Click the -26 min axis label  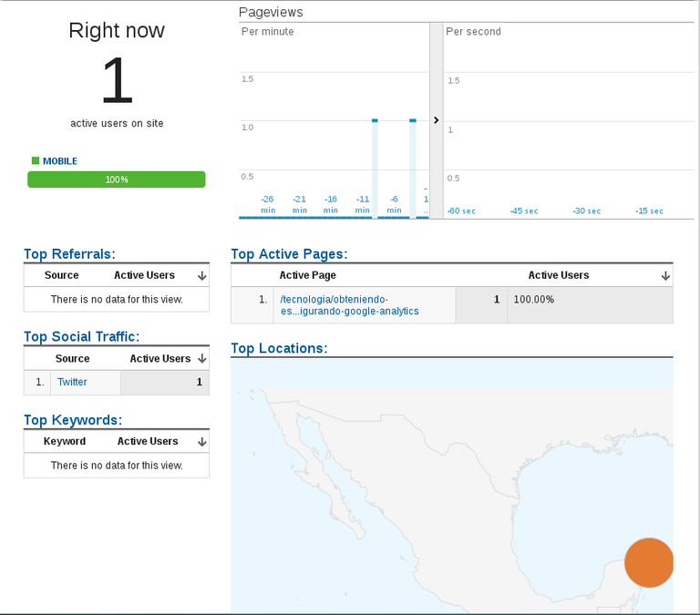click(x=268, y=204)
